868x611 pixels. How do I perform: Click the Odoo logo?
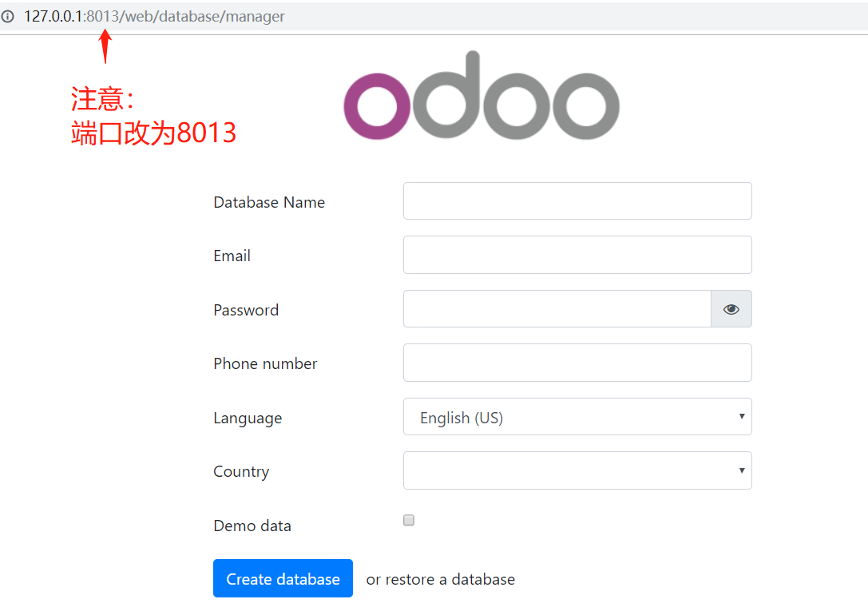[481, 97]
